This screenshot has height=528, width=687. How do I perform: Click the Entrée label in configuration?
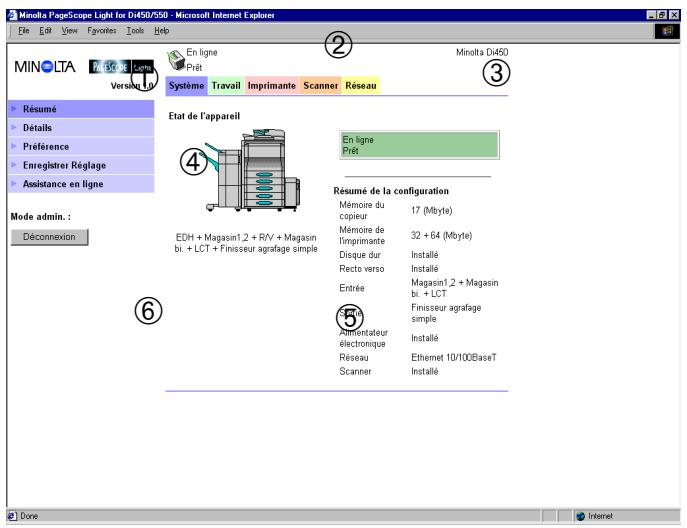(x=351, y=288)
